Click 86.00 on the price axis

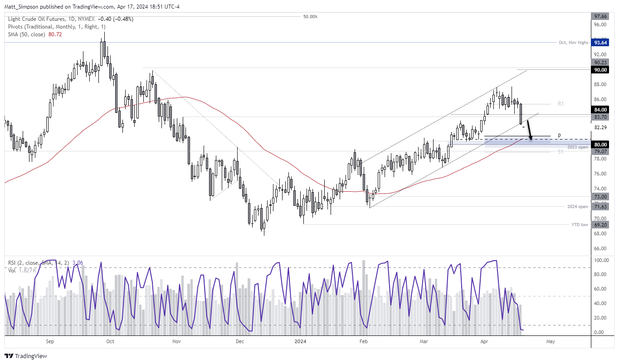(600, 99)
